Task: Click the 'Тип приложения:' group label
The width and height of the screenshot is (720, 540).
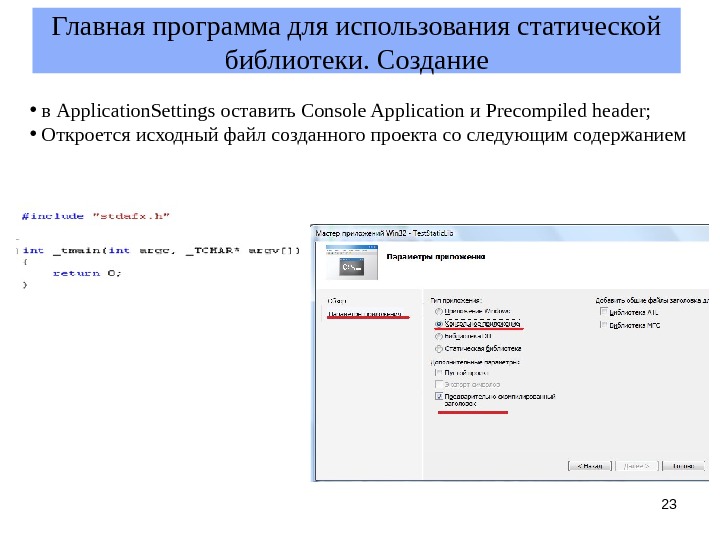Action: pos(456,300)
